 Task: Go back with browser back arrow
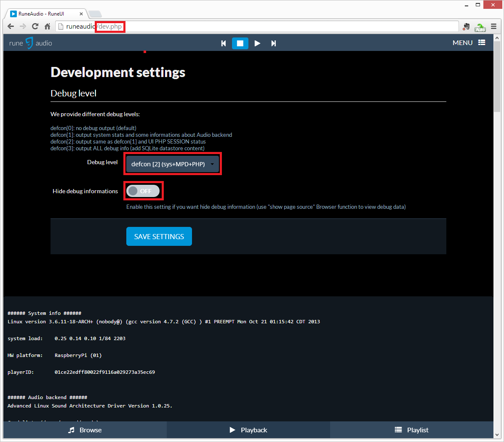tap(11, 27)
